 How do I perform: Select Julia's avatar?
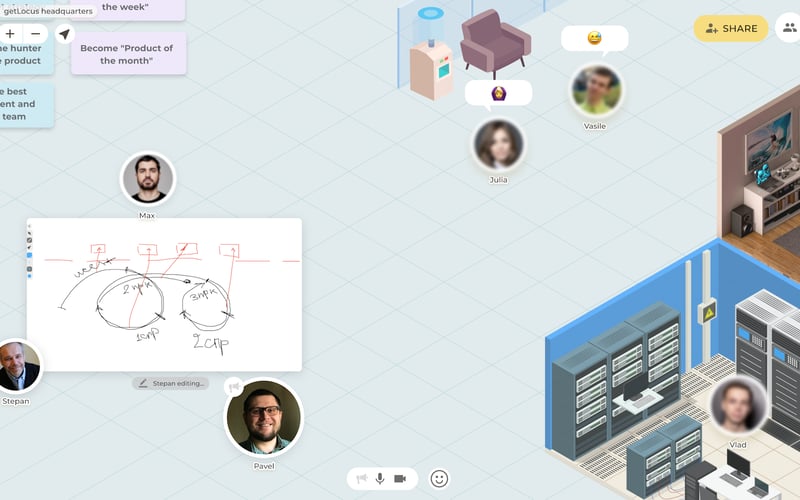coord(498,144)
